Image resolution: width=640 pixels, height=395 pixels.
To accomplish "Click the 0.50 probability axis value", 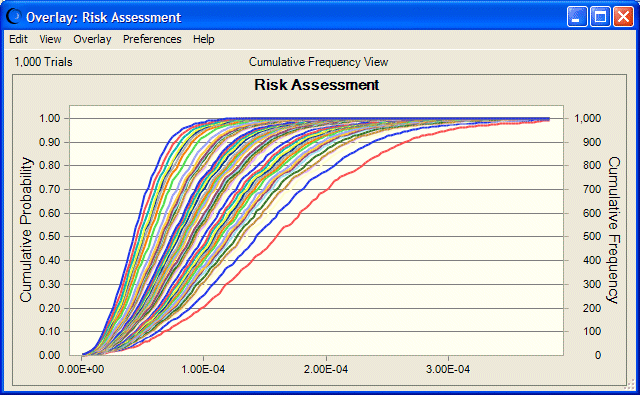I will coord(49,237).
